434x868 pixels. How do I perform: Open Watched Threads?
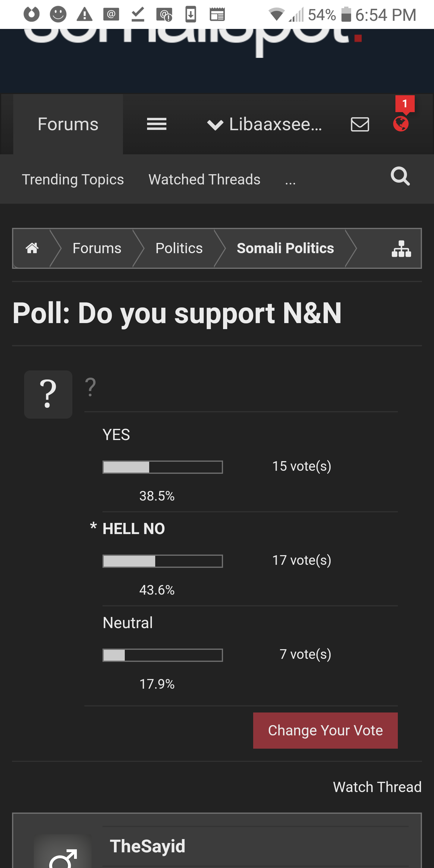tap(205, 180)
